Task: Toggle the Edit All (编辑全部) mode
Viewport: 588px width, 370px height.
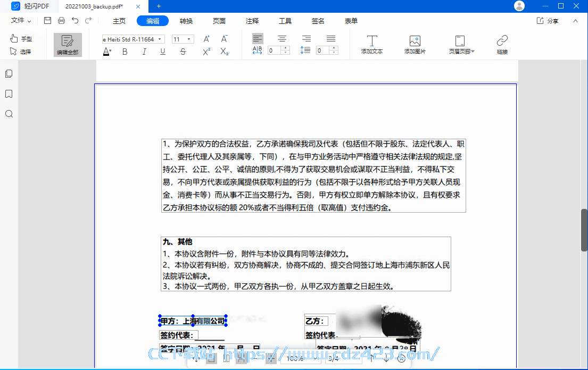Action: click(x=68, y=45)
